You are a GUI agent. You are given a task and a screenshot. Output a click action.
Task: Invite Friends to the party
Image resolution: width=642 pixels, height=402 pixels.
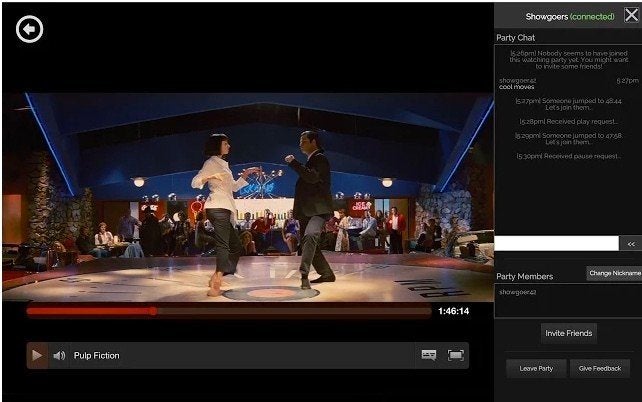click(x=569, y=333)
